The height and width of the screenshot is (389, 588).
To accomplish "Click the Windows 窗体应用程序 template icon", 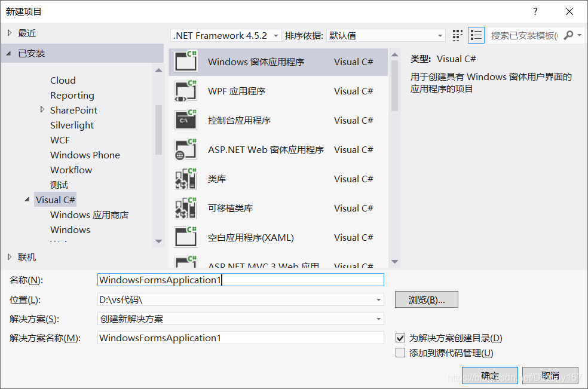I will (186, 61).
